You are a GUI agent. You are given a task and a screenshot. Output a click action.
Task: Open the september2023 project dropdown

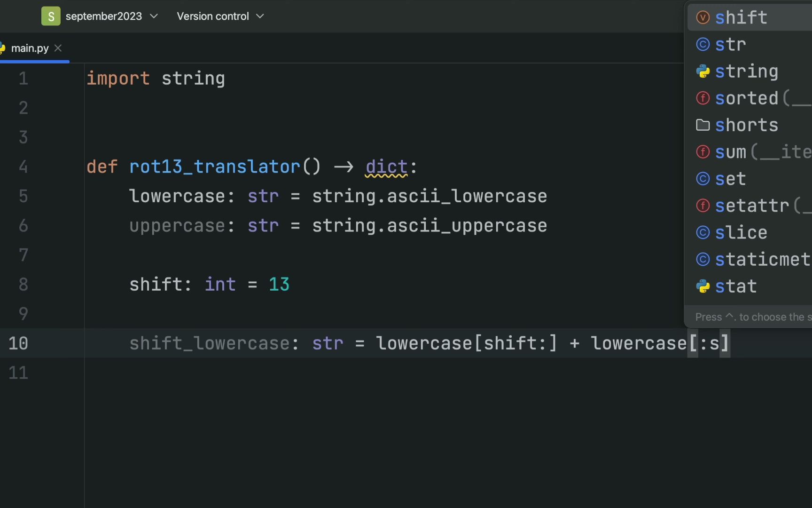click(x=112, y=16)
